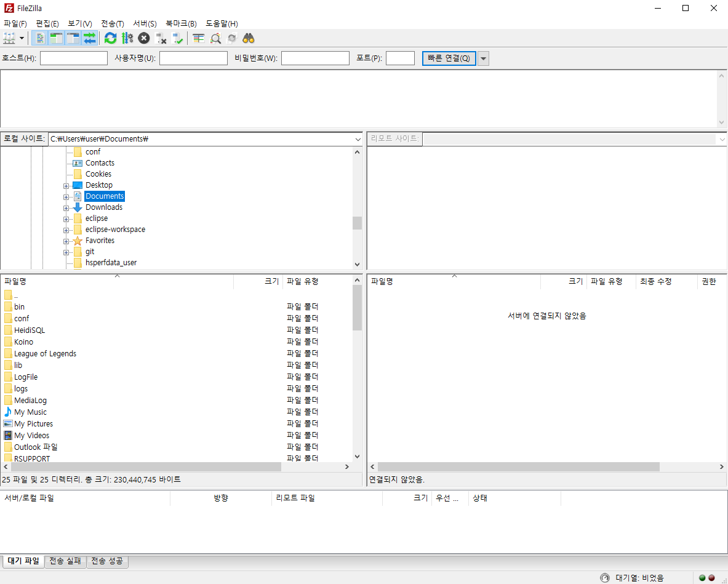The image size is (728, 584).
Task: Toggle processing of transfer queue
Action: 127,38
